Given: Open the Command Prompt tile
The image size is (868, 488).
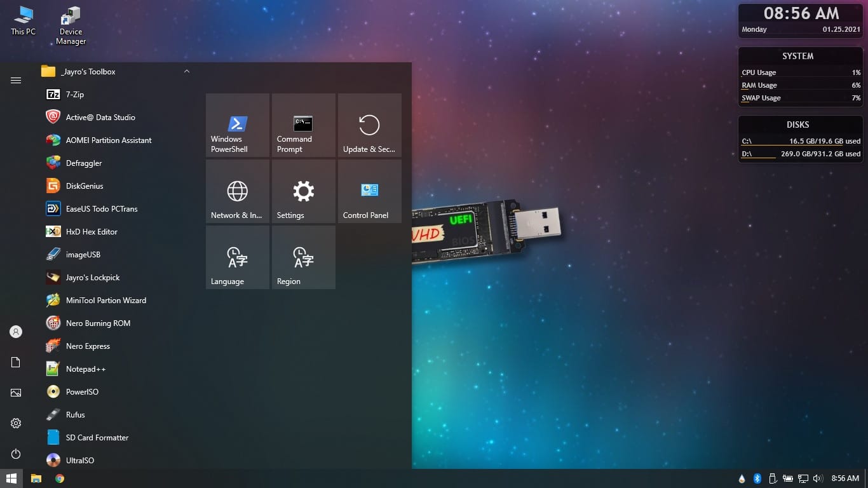Looking at the screenshot, I should tap(304, 125).
